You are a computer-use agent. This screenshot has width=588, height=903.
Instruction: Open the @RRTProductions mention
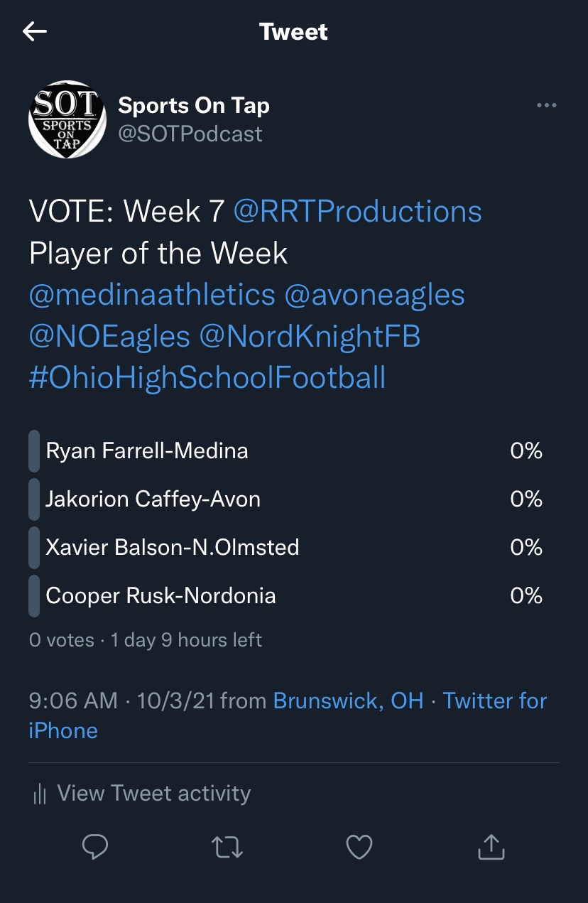tap(357, 212)
